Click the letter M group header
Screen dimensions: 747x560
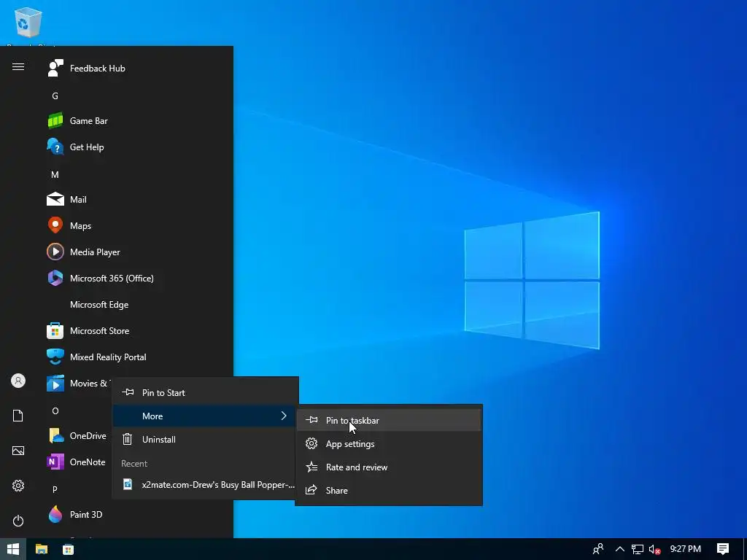(x=55, y=175)
